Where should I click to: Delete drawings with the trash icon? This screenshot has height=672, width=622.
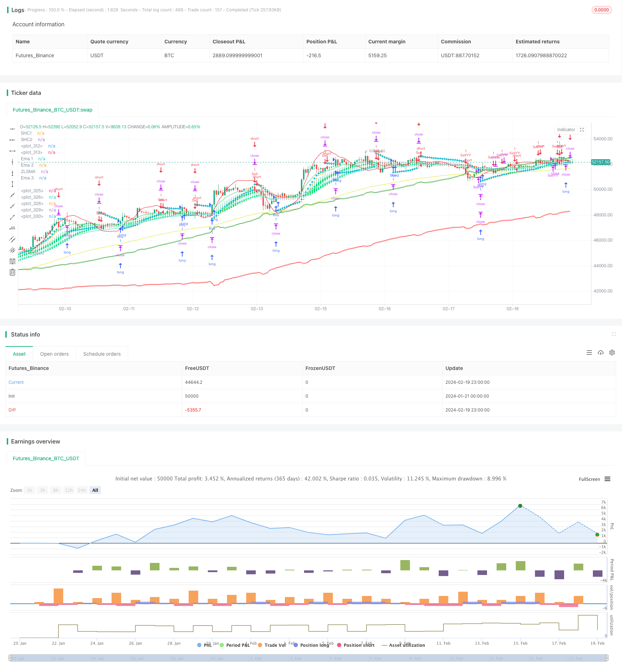[x=12, y=272]
